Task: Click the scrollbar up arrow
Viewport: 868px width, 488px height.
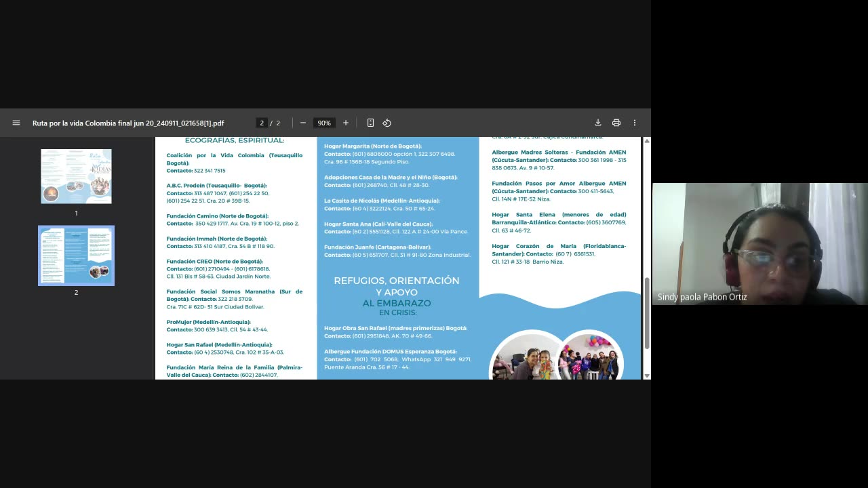Action: [647, 141]
